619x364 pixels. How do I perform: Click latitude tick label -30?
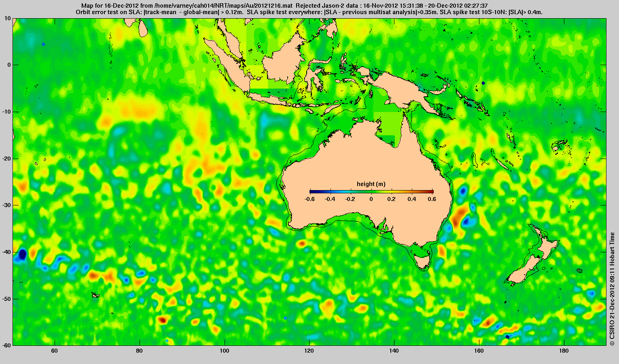pos(6,205)
